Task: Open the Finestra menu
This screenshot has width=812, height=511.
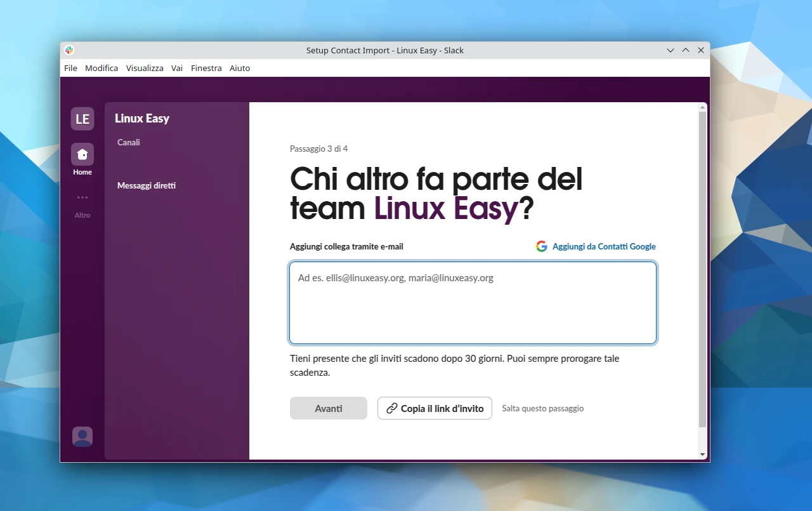Action: coord(206,68)
